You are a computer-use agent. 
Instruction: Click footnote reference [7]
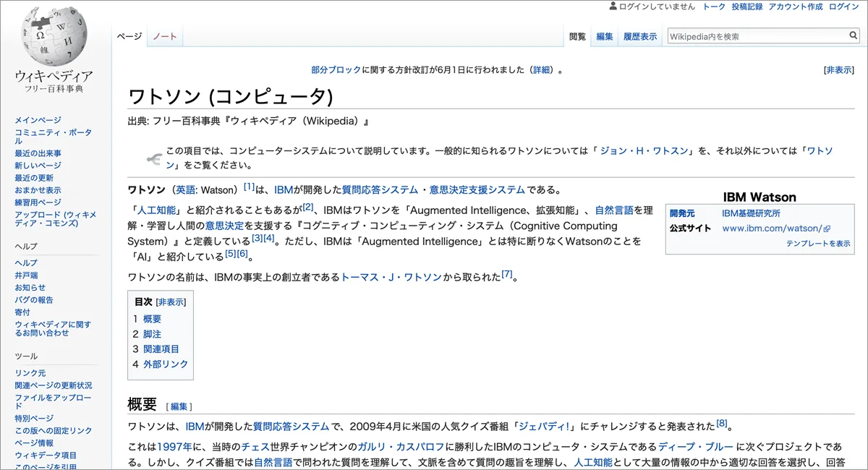pos(507,274)
